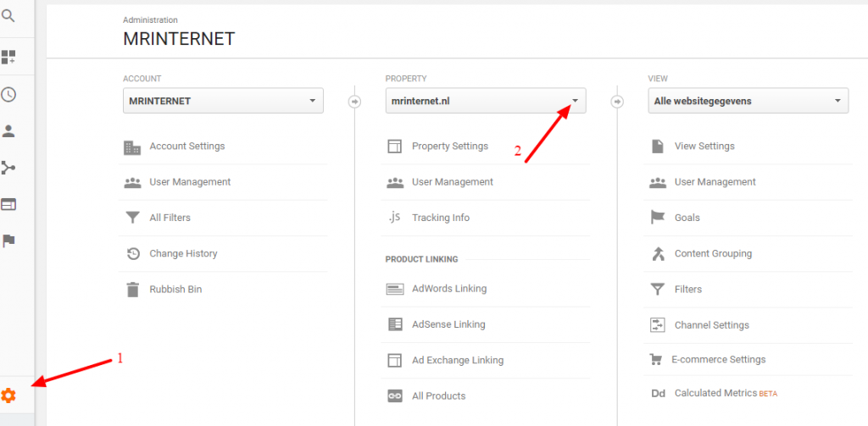Open Conversions flag icon in sidebar
This screenshot has height=426, width=868.
(x=8, y=241)
